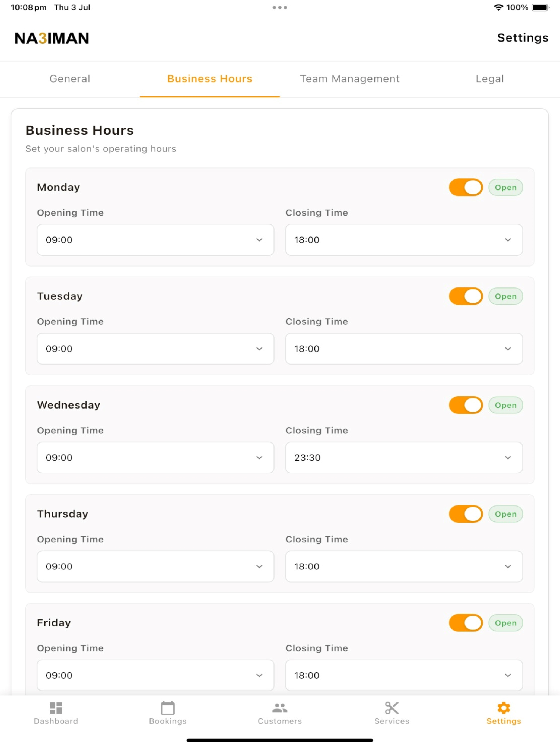Open Thursday Opening Time dropdown

[155, 566]
